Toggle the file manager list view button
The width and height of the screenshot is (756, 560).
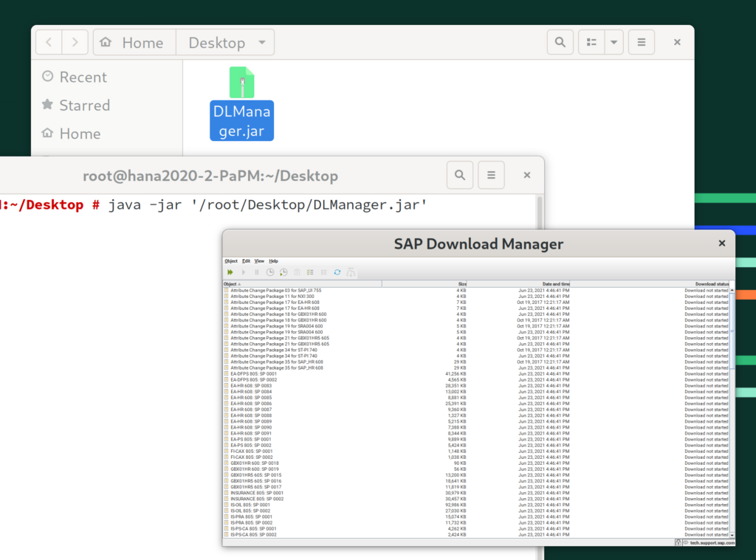coord(591,43)
